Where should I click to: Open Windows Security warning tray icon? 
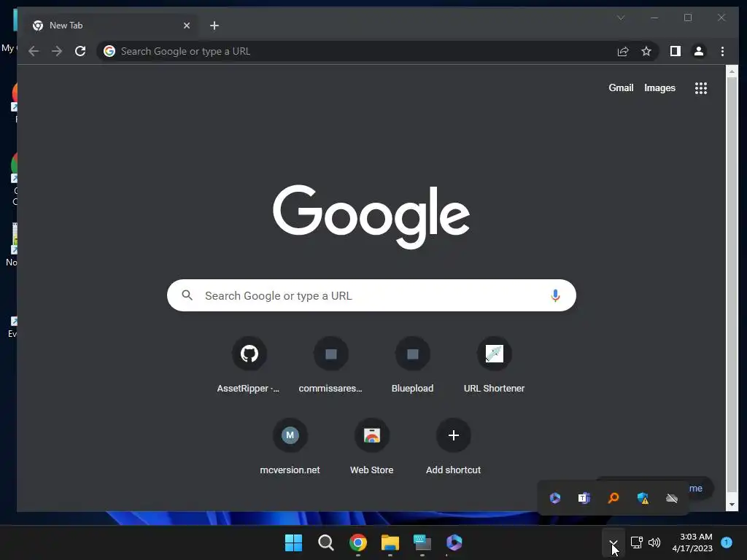[x=643, y=498]
